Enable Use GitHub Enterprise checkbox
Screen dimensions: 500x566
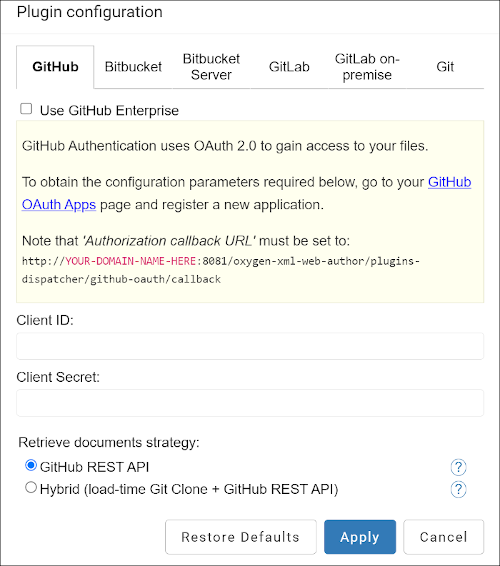click(x=26, y=109)
